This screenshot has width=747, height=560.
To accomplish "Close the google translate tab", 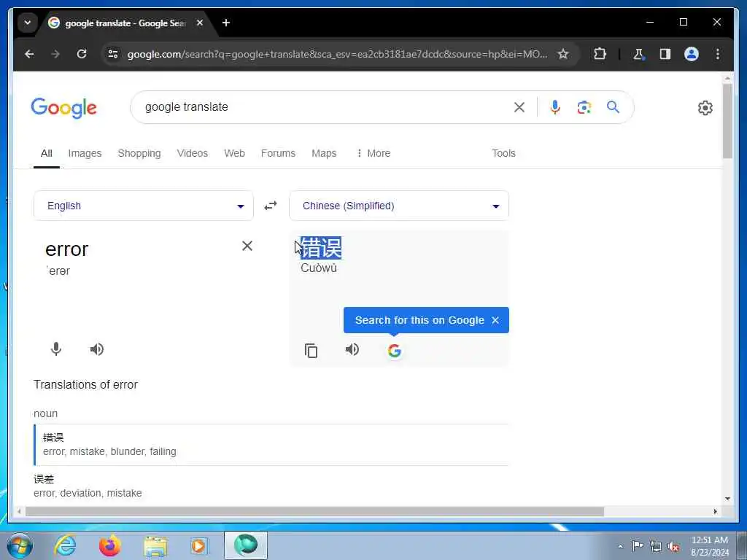I will point(200,23).
